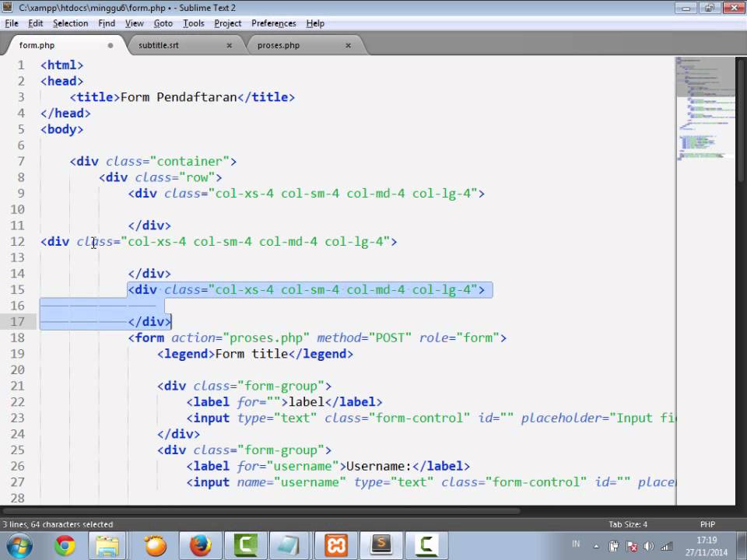Open the first green Camtasia taskbar icon
This screenshot has height=560, width=747.
tap(246, 546)
